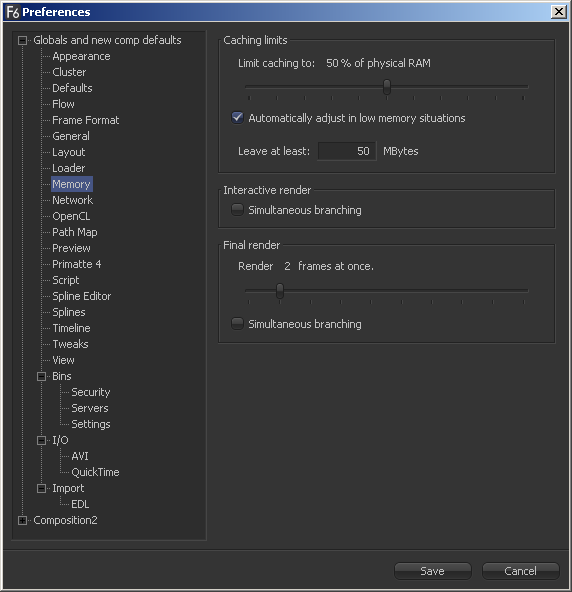Collapse Globals and new comp defaults tree
The height and width of the screenshot is (592, 572).
click(23, 40)
